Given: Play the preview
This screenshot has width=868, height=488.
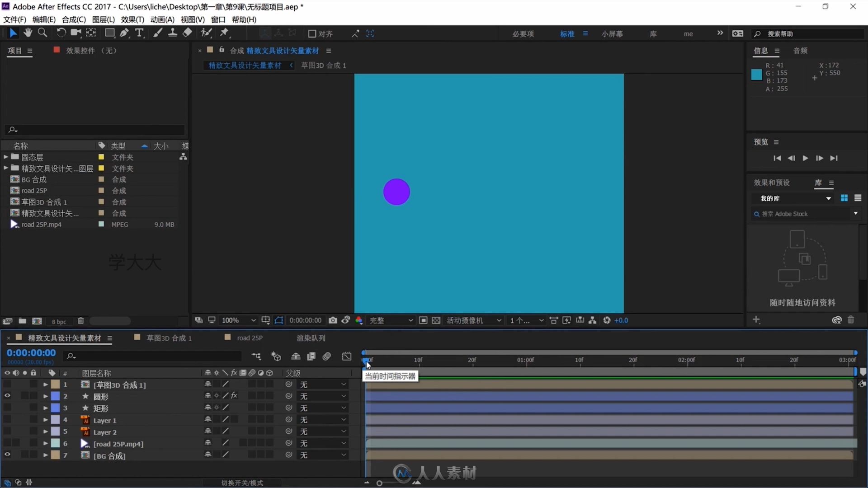Looking at the screenshot, I should click(x=805, y=158).
